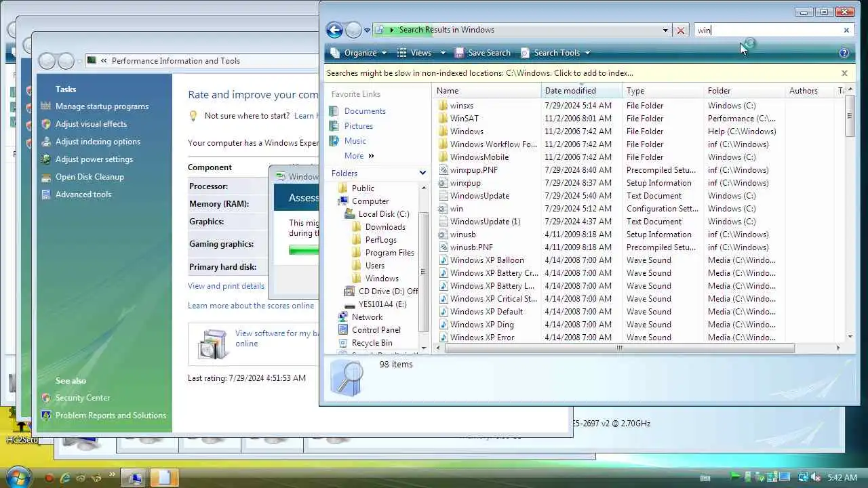
Task: Click the volume icon in system tray
Action: click(815, 478)
